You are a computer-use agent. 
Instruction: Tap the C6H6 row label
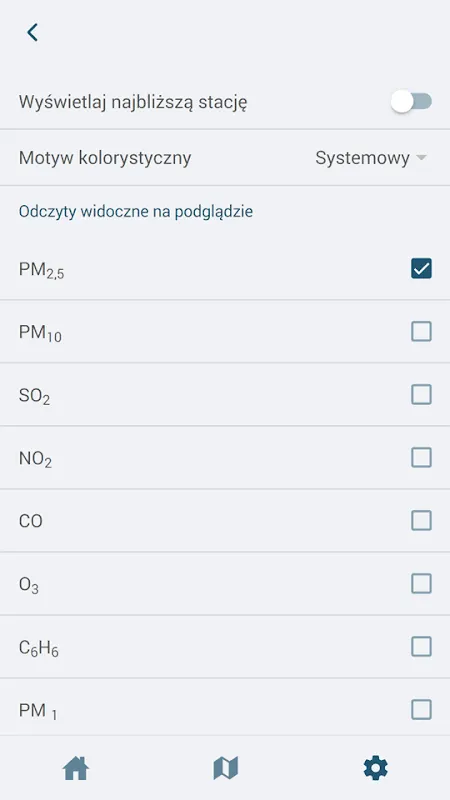[39, 648]
